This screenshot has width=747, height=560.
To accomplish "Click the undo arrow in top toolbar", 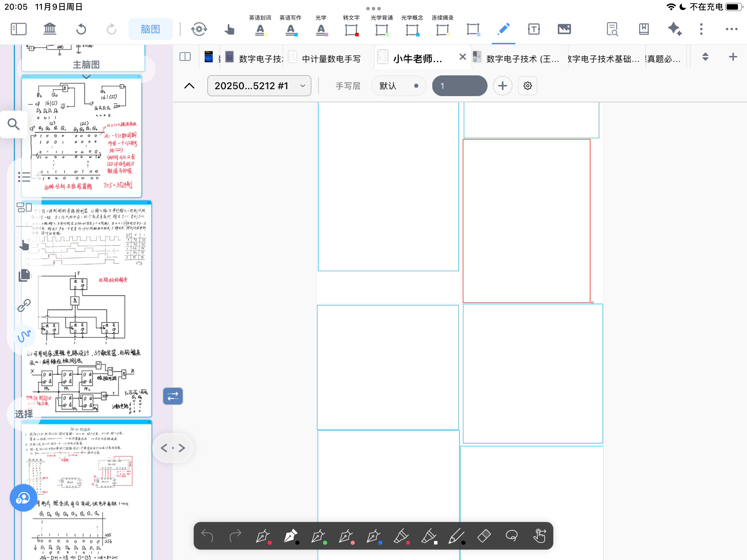I will [x=81, y=29].
